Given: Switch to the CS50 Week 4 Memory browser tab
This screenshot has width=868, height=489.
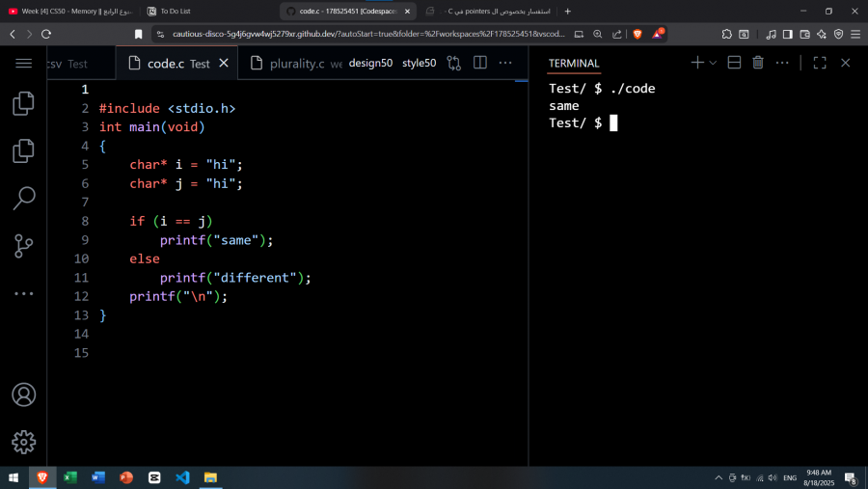Looking at the screenshot, I should coord(70,11).
